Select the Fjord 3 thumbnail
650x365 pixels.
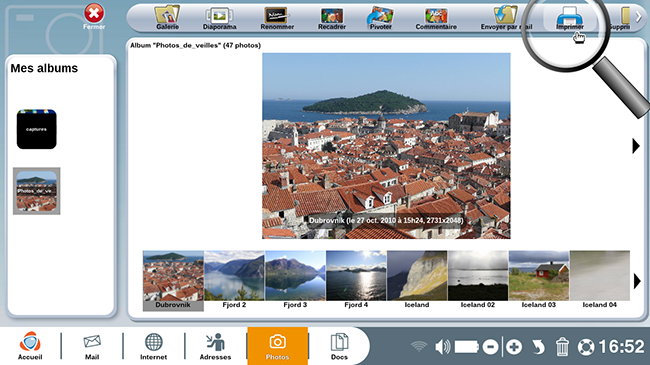point(295,280)
